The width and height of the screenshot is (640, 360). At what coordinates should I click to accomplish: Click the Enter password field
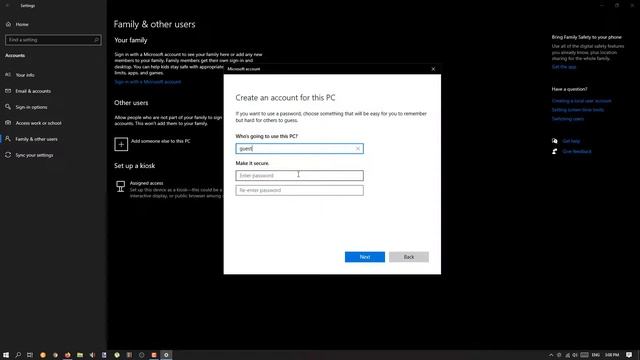click(299, 176)
